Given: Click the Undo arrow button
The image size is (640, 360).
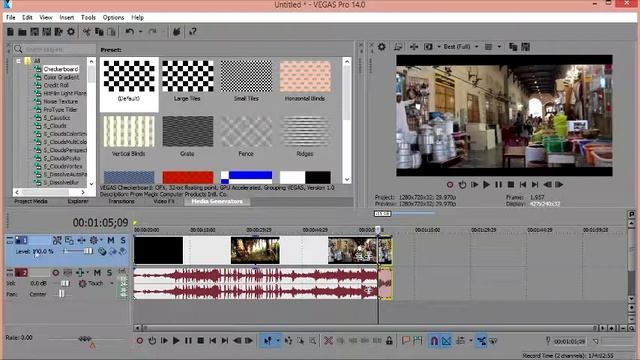Looking at the screenshot, I should [130, 32].
